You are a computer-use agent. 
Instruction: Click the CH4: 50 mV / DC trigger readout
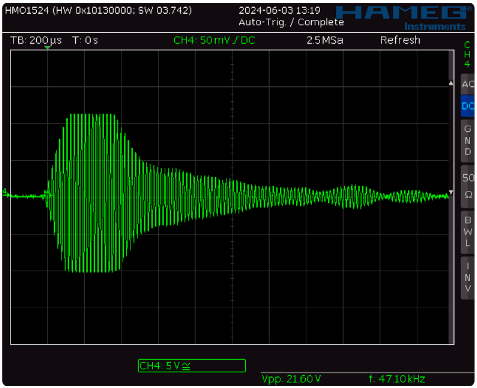click(214, 41)
